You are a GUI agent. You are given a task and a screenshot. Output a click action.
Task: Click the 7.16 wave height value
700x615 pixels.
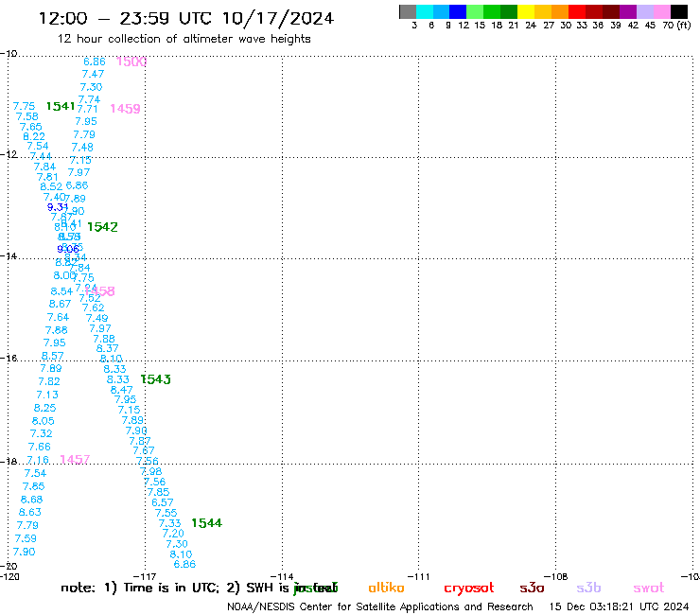pyautogui.click(x=38, y=460)
